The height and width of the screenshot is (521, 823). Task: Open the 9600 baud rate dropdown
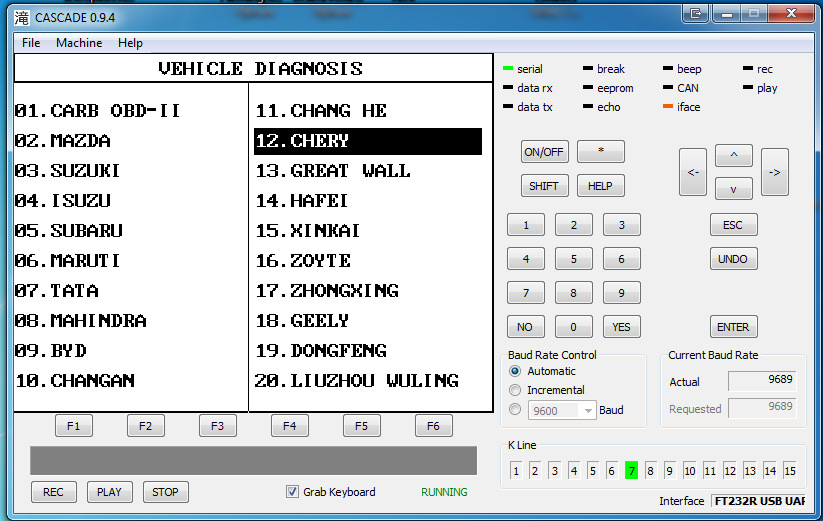pos(562,410)
